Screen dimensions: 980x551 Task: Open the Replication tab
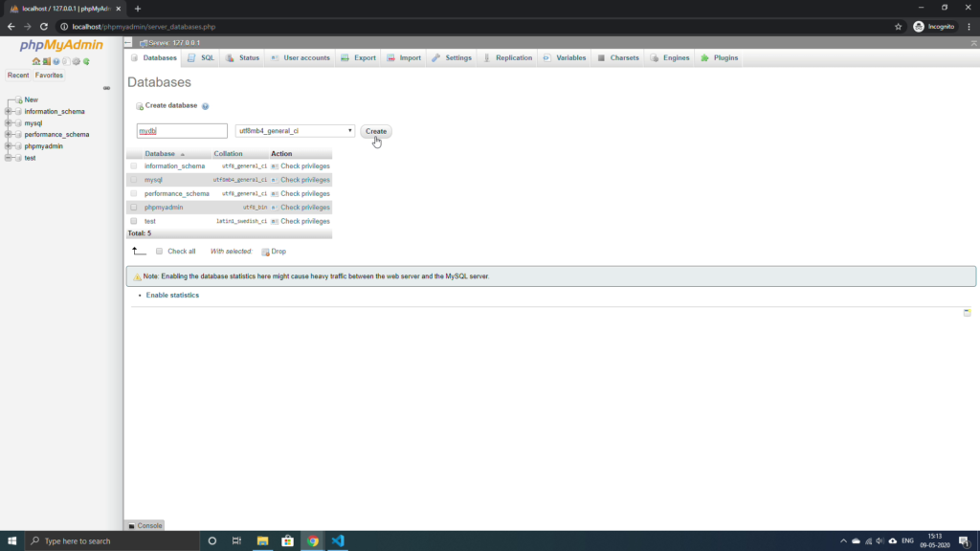coord(508,58)
